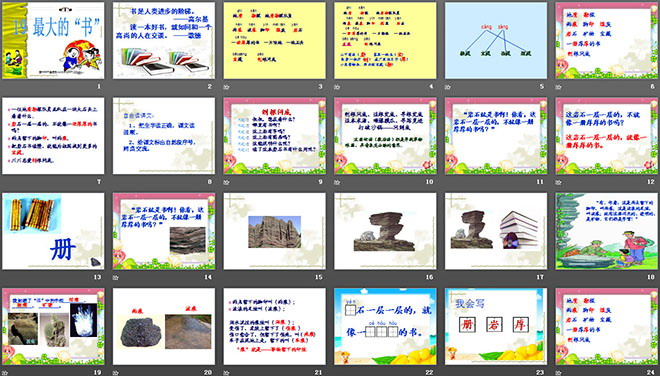Select slide 16 single rock formation
Viewport: 660px width, 376px height.
pyautogui.click(x=385, y=231)
